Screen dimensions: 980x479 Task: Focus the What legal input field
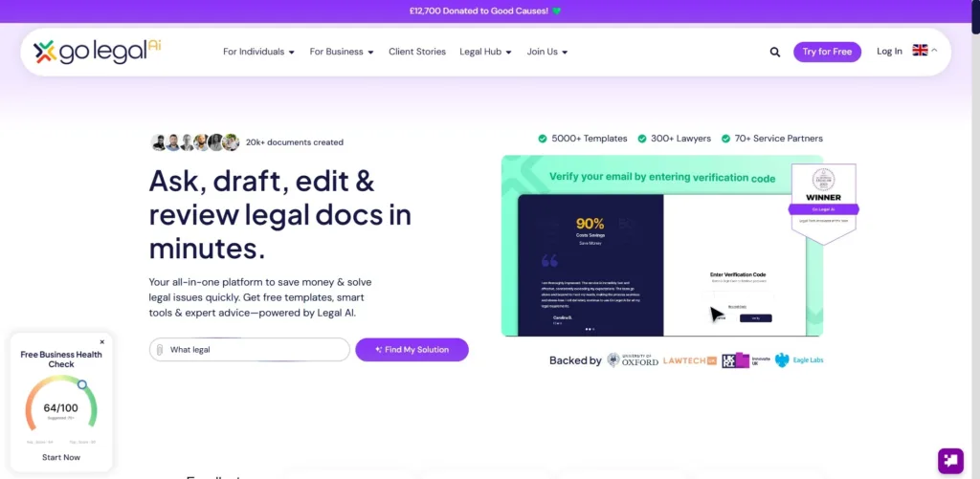[x=250, y=350]
